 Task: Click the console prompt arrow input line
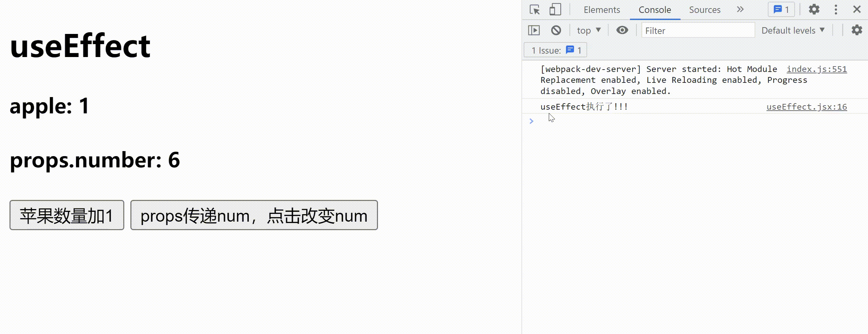point(694,121)
